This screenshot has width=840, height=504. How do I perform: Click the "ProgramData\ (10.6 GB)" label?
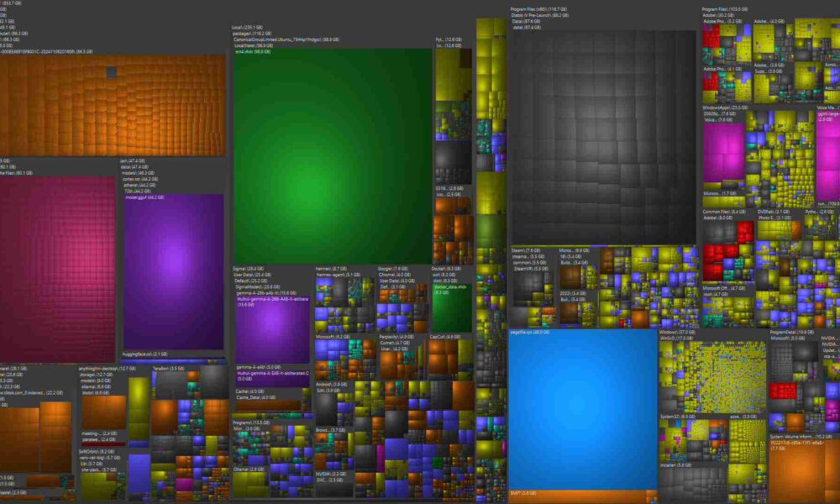coord(792,333)
